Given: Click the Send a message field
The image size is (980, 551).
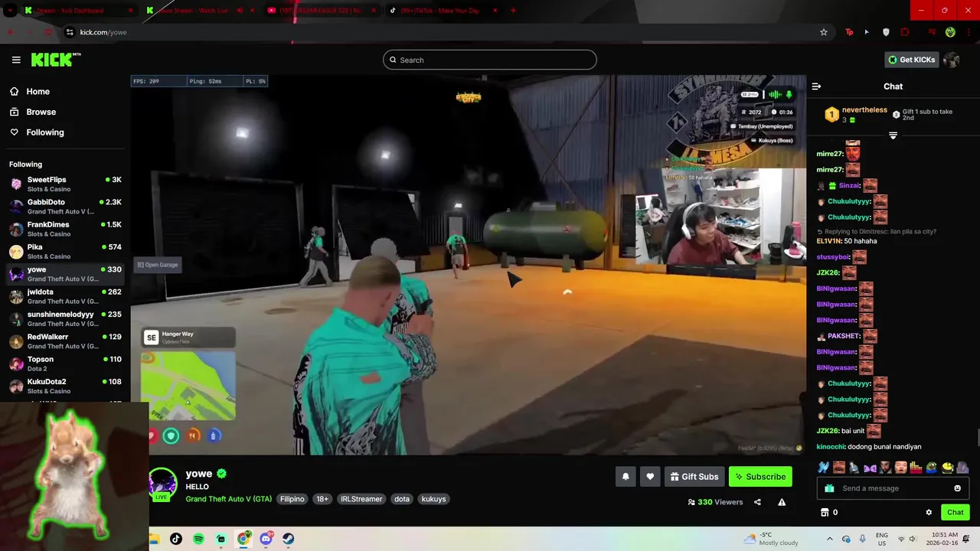Looking at the screenshot, I should (893, 488).
